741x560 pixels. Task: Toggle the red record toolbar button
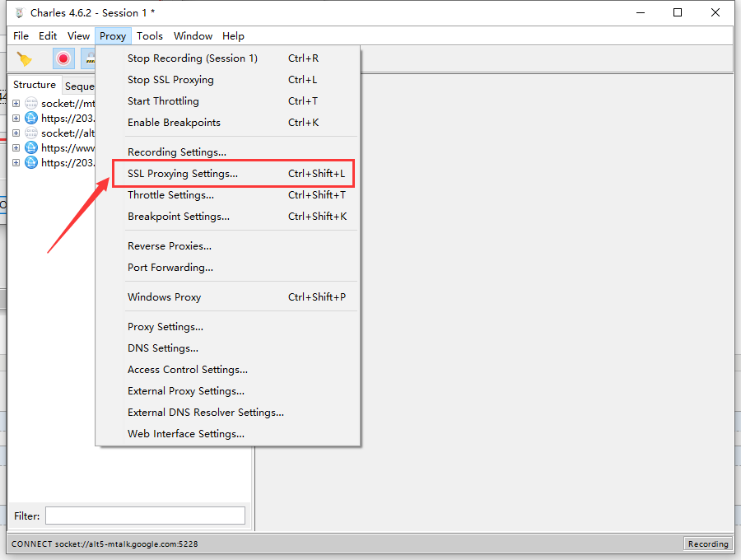[63, 58]
